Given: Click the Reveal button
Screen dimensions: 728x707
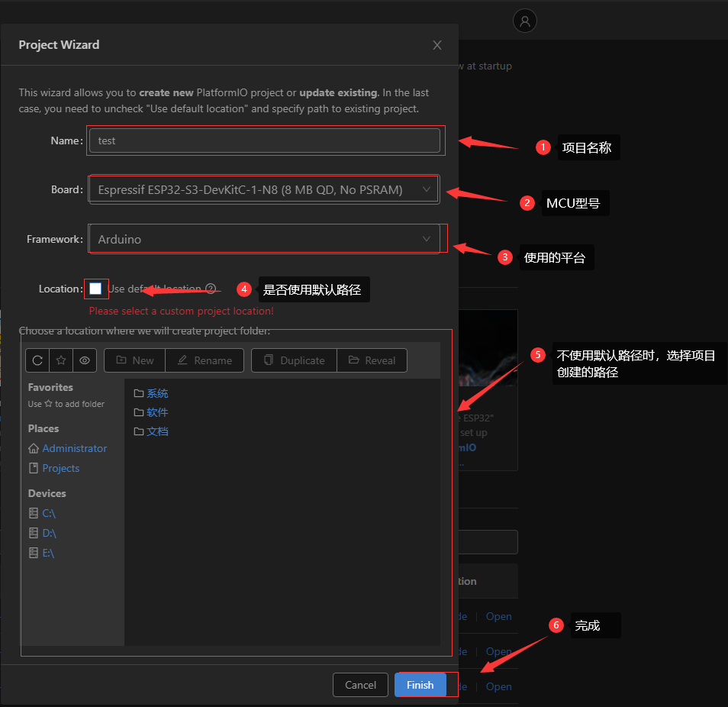Looking at the screenshot, I should (x=372, y=360).
